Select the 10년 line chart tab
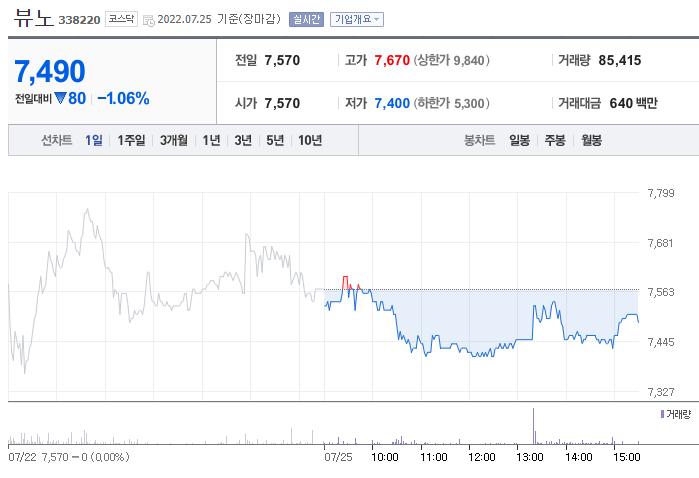The image size is (699, 478). [310, 140]
